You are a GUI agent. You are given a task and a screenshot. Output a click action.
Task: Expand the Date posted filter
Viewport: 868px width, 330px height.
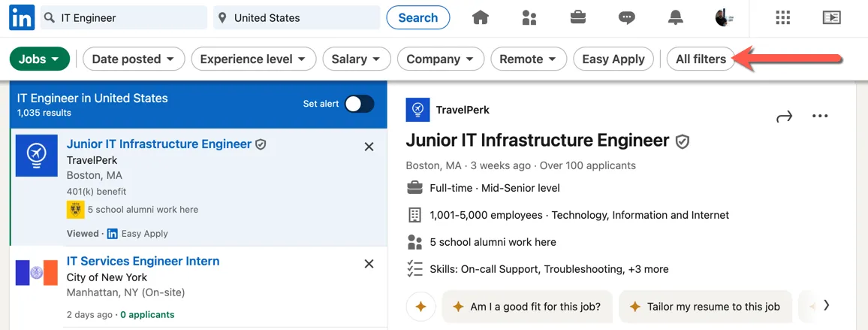tap(134, 59)
